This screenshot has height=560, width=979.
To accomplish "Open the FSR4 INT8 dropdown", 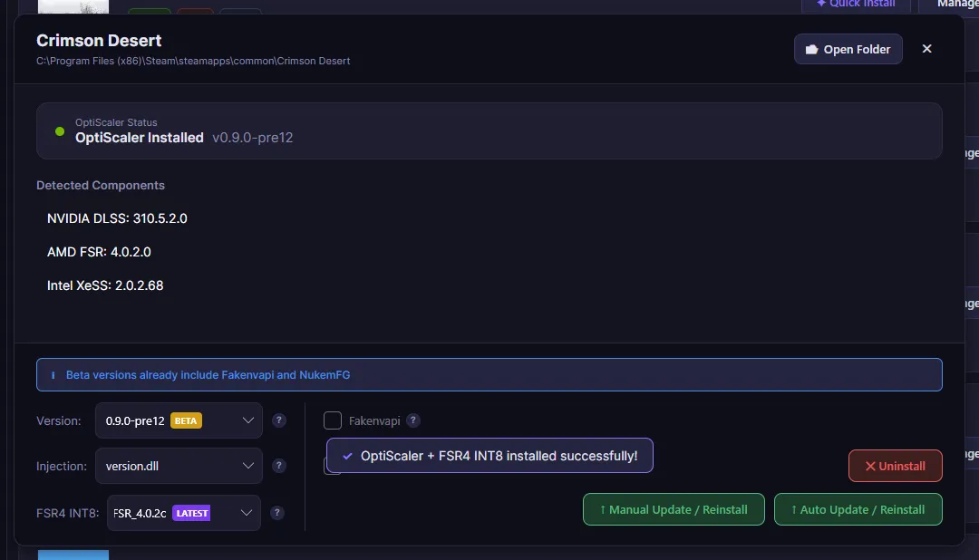I will [183, 513].
